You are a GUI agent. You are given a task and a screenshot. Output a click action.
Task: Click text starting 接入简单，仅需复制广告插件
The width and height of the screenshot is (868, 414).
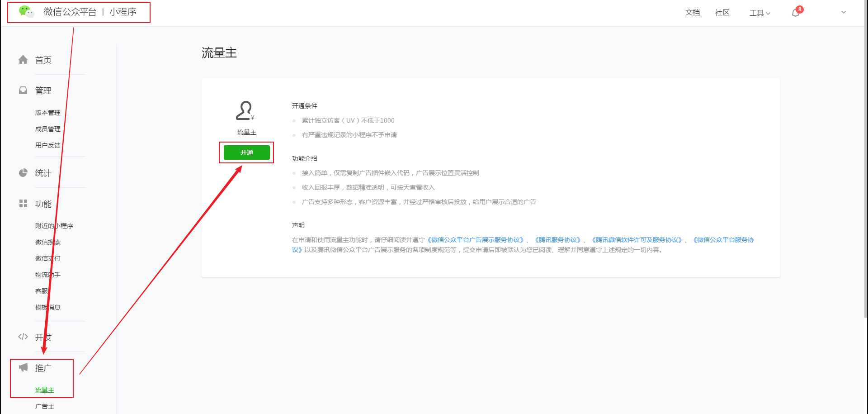coord(391,173)
